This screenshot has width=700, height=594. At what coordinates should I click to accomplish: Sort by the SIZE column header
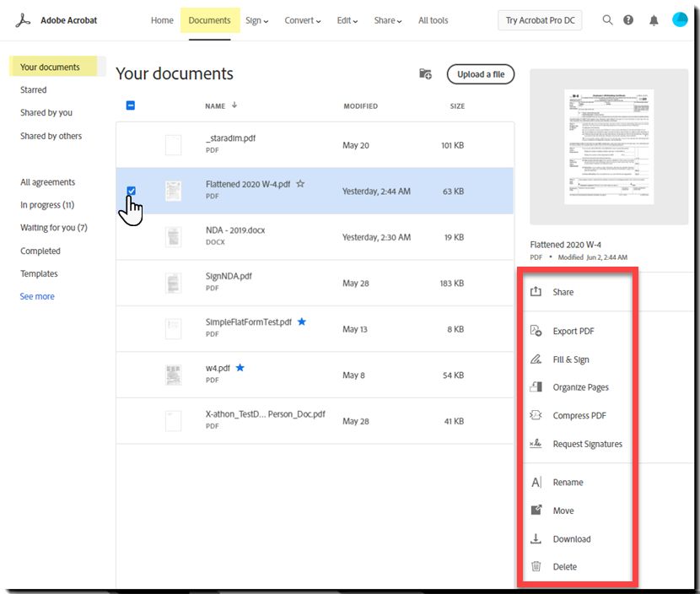(457, 106)
